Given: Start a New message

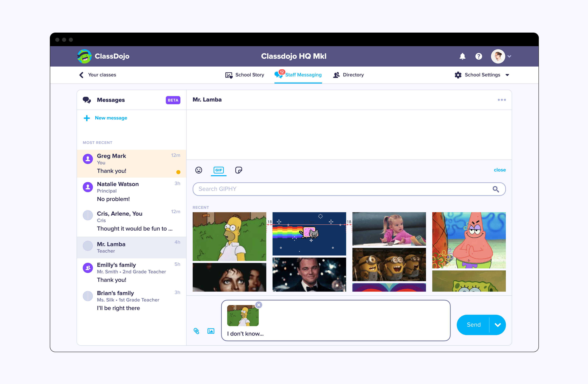Looking at the screenshot, I should 105,118.
